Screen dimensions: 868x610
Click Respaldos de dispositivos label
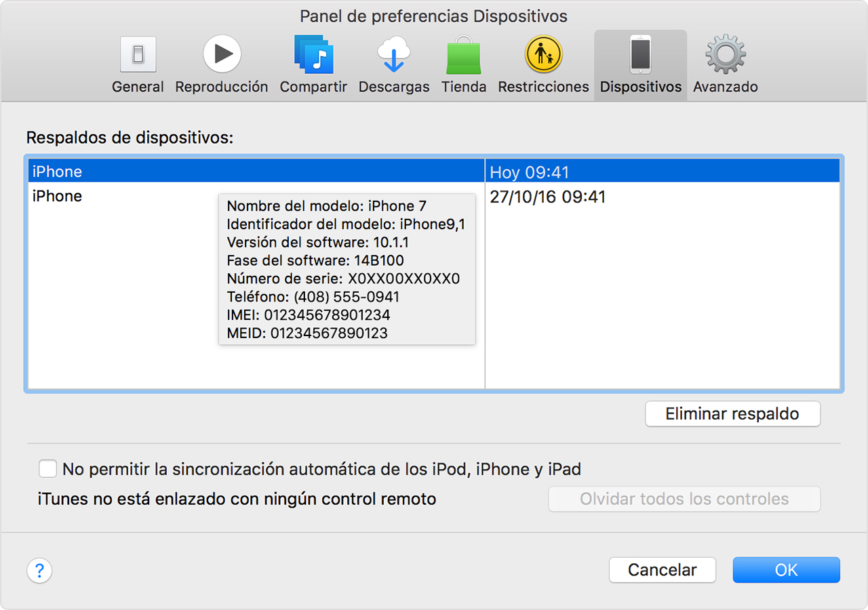click(x=130, y=138)
